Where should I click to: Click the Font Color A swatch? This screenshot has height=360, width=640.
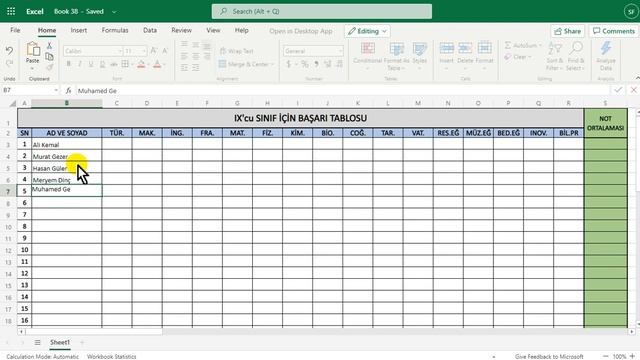pyautogui.click(x=158, y=64)
